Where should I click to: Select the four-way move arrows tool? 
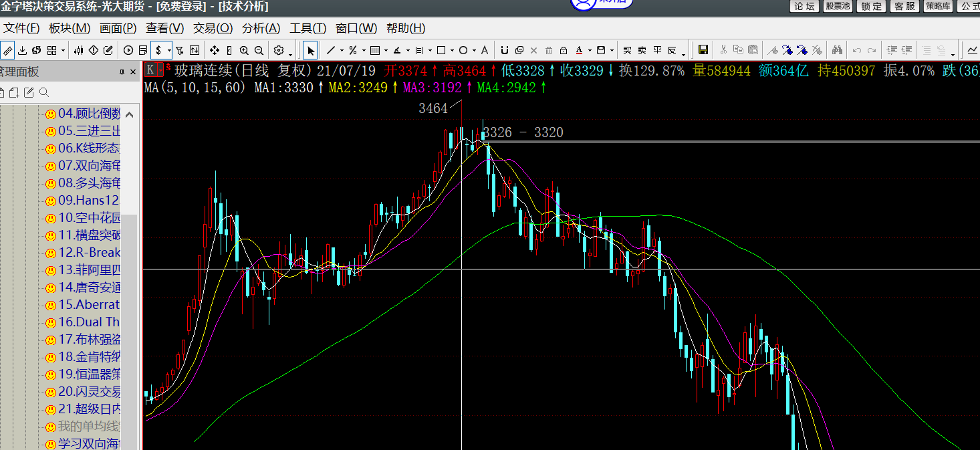pyautogui.click(x=215, y=50)
